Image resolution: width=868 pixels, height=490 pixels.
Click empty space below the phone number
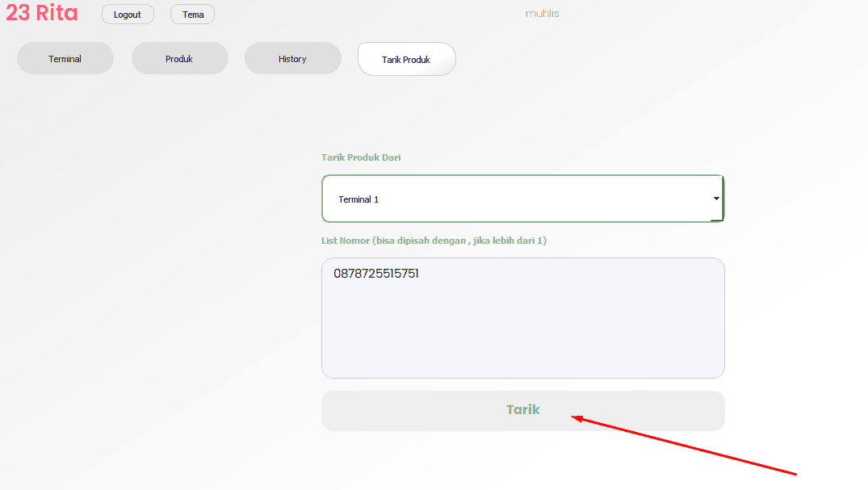tap(522, 339)
